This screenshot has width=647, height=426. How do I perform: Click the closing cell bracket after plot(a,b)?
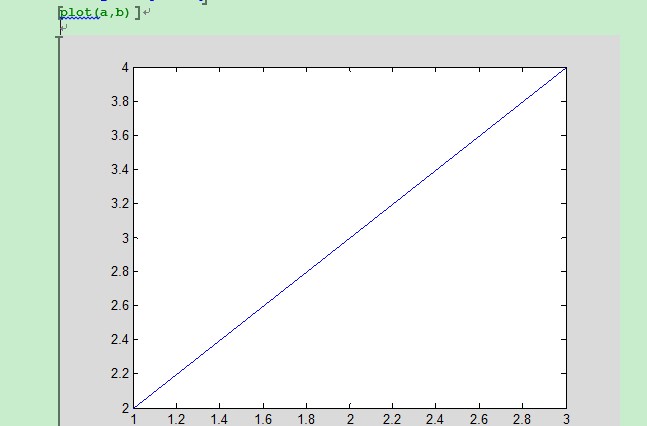[x=137, y=13]
